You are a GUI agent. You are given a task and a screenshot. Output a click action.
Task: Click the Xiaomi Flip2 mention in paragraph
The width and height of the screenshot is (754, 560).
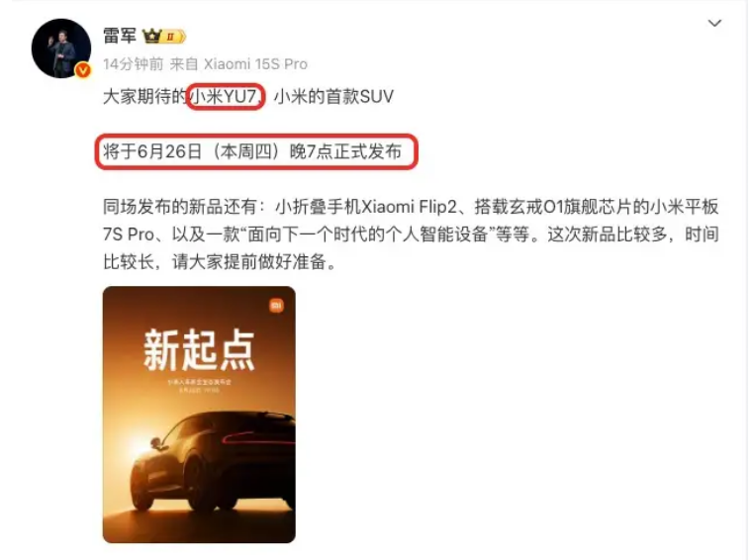tap(409, 207)
